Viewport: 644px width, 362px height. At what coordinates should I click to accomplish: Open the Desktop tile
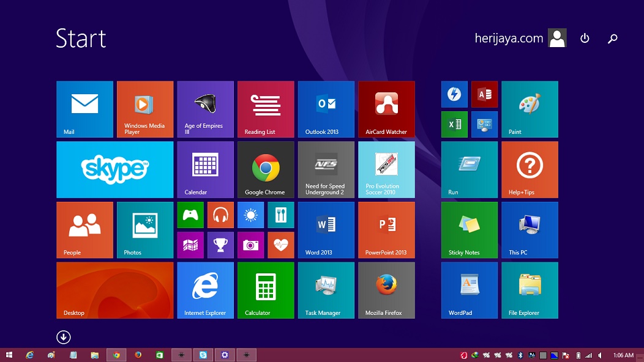pos(114,290)
